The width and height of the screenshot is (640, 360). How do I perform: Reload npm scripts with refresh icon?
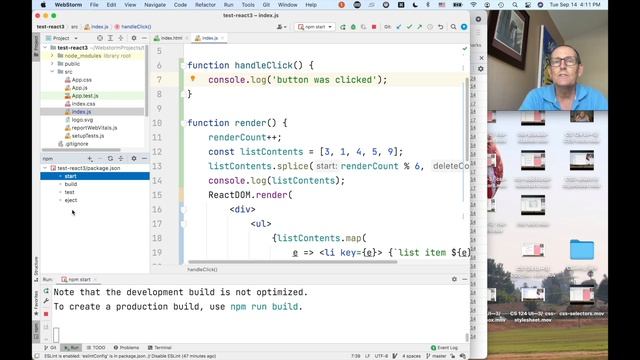(110, 158)
